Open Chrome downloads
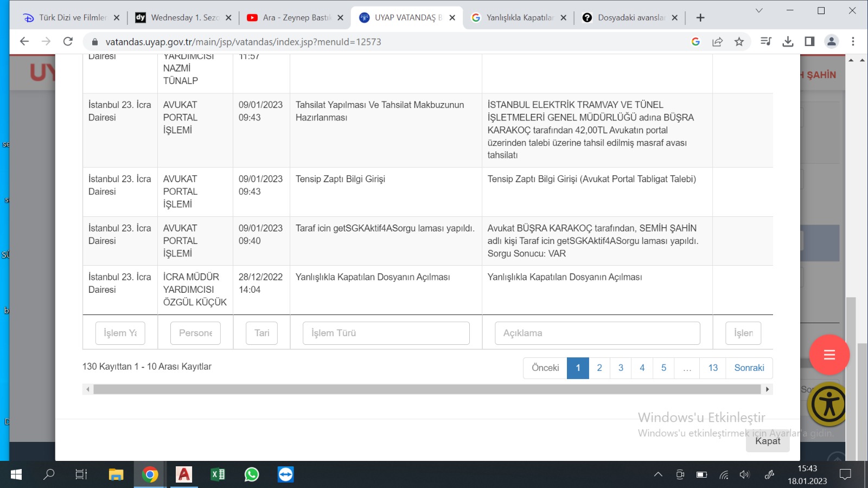This screenshot has width=868, height=488. pyautogui.click(x=788, y=42)
